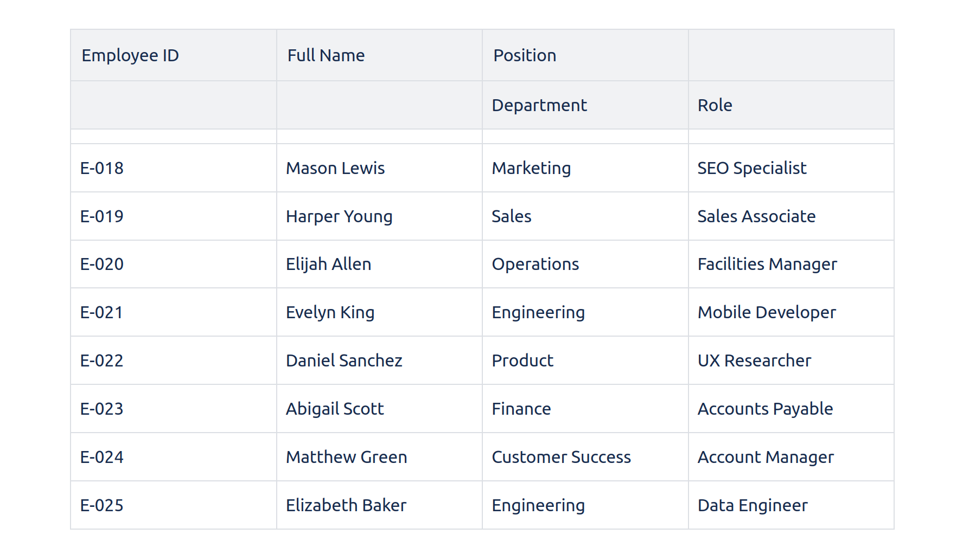Select the E-018 employee ID cell
The width and height of the screenshot is (969, 560).
[102, 168]
